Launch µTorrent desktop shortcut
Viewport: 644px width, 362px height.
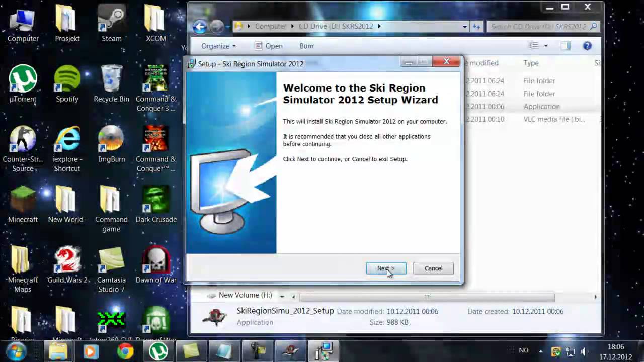(23, 83)
